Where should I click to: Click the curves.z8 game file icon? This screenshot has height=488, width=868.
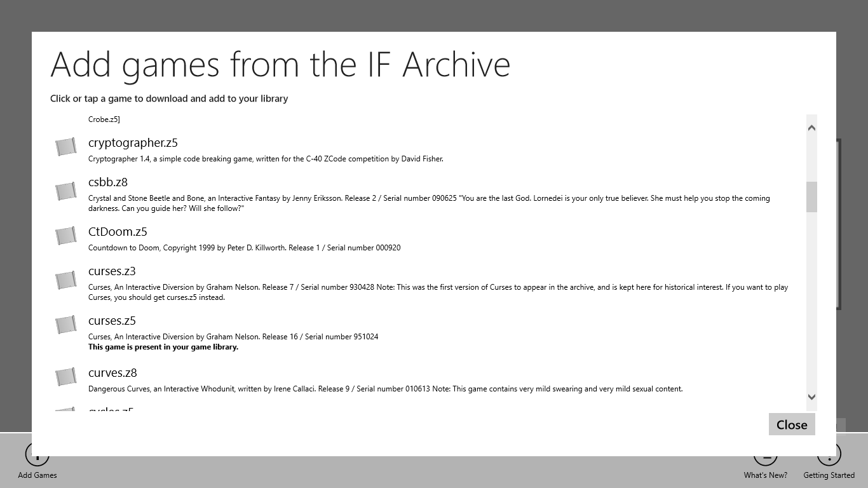[66, 377]
